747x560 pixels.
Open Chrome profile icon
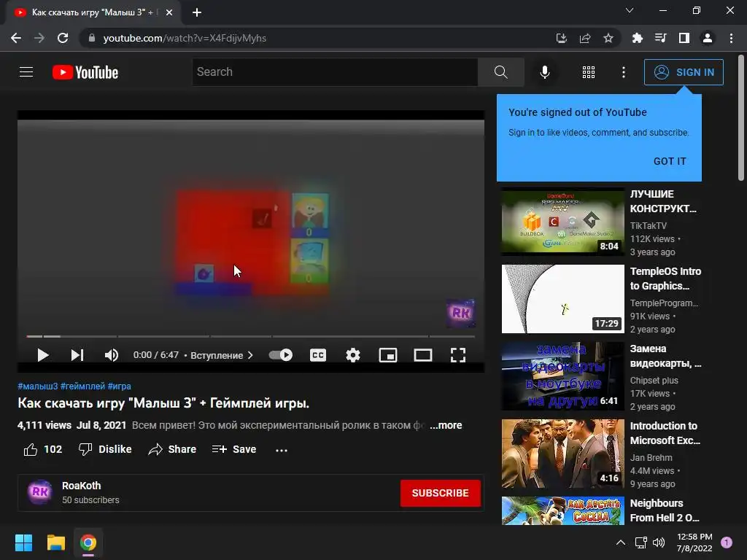pos(708,38)
